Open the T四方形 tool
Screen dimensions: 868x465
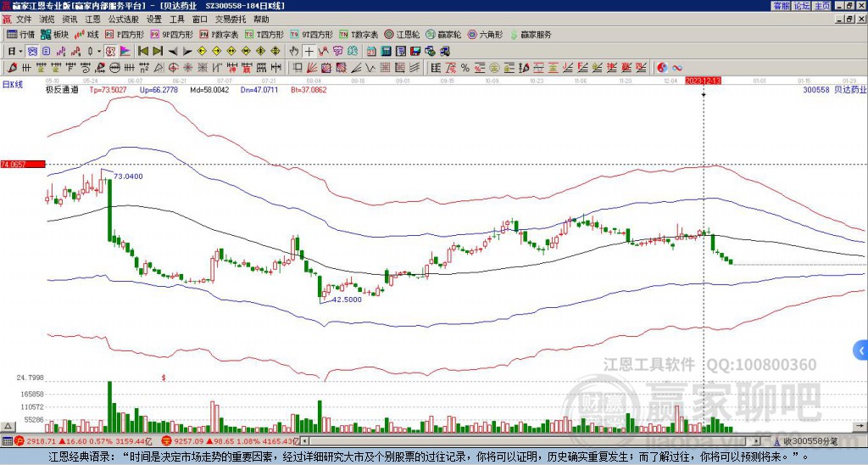pos(264,34)
